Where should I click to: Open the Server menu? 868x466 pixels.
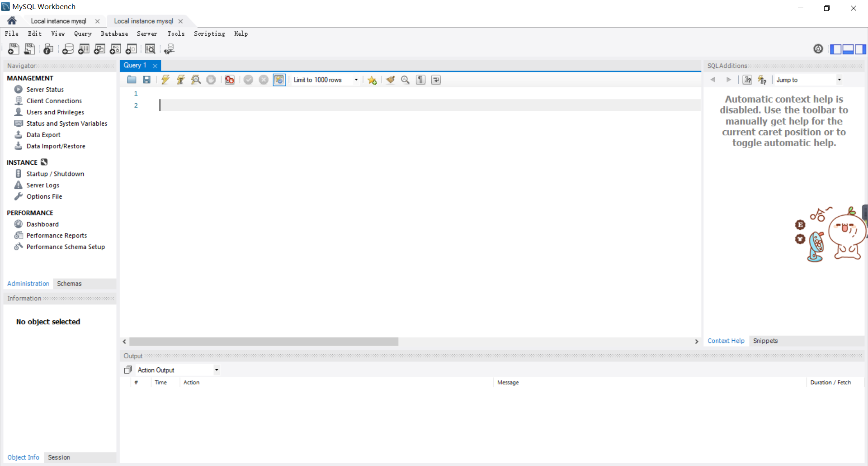(x=147, y=33)
